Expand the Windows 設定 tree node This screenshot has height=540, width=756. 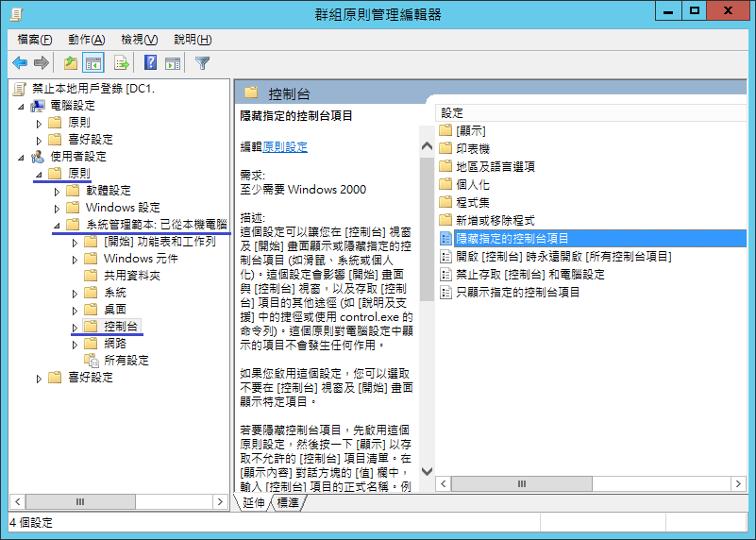pos(57,209)
